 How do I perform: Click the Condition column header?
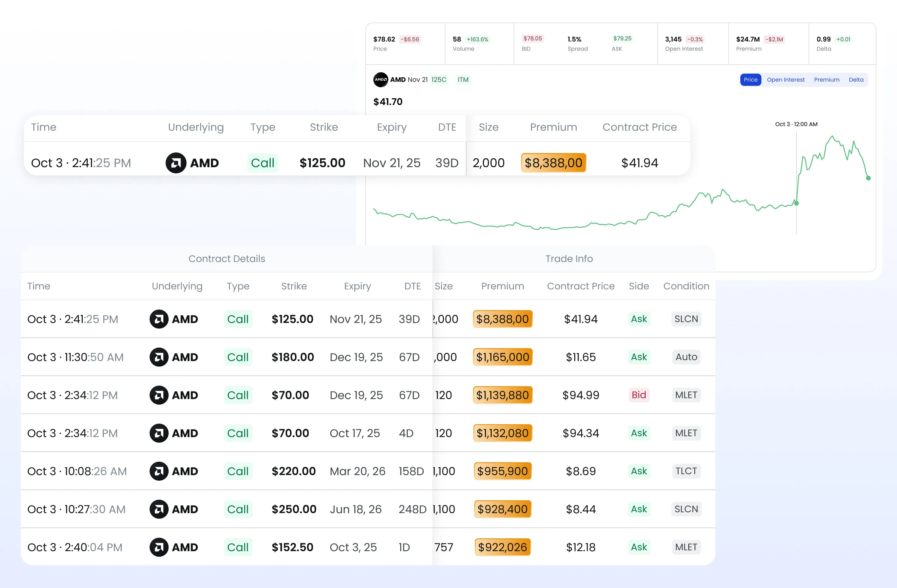[x=686, y=286]
